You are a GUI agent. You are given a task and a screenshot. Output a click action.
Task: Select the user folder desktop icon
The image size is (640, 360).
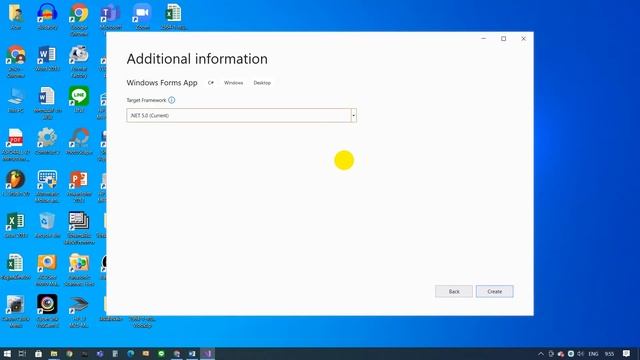[x=16, y=16]
